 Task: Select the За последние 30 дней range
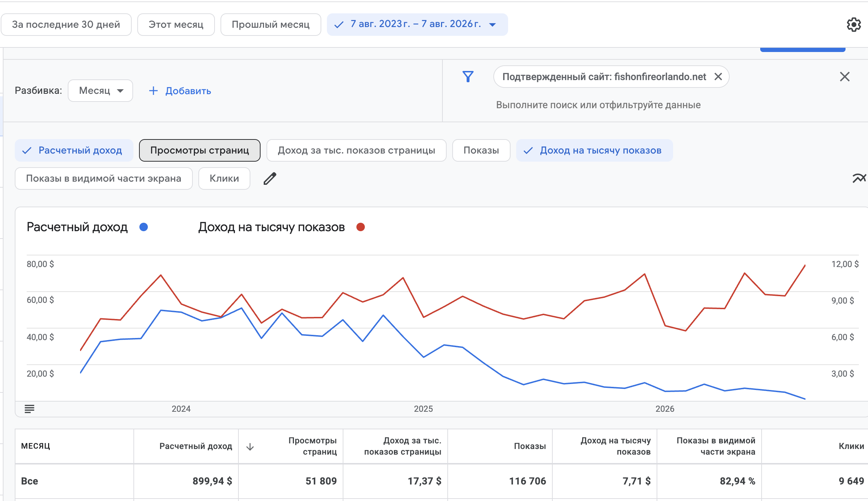coord(66,25)
